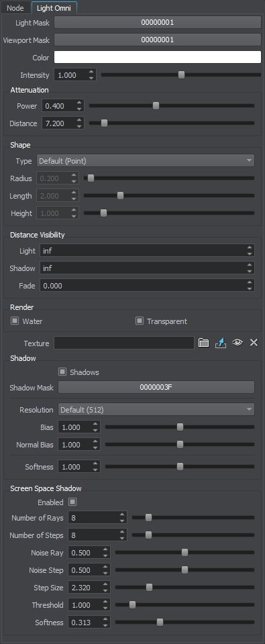Click the Light Mask 00000001 button
The height and width of the screenshot is (644, 265).
[158, 22]
